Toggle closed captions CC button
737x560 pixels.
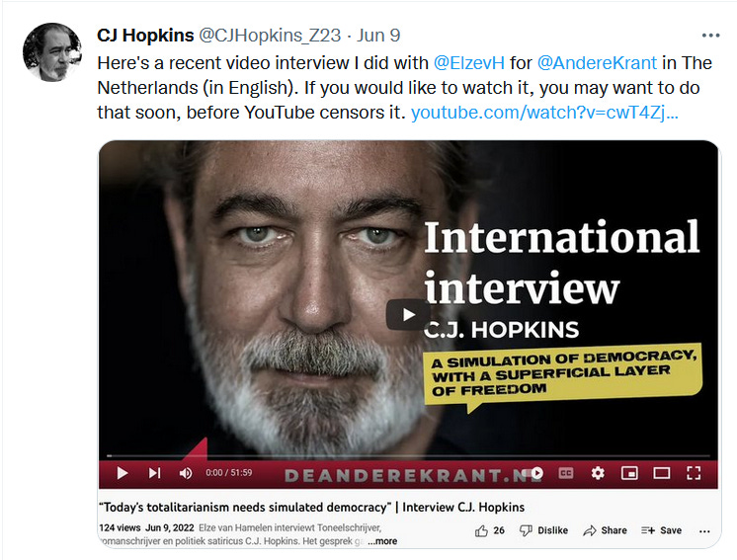tap(566, 473)
